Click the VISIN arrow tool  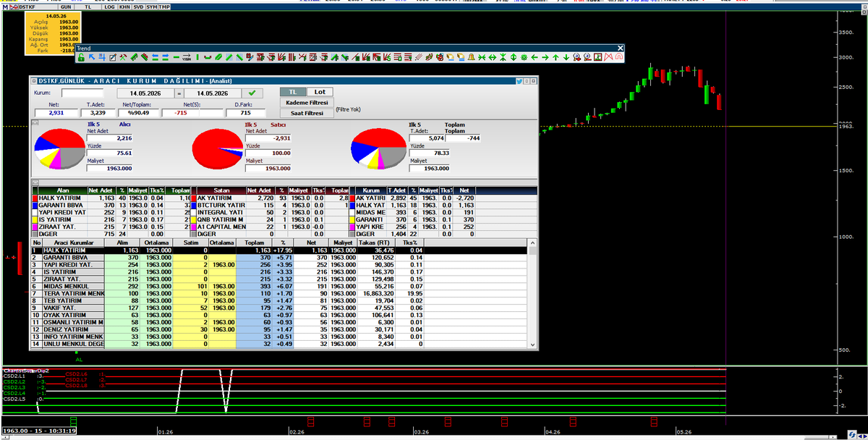click(187, 57)
